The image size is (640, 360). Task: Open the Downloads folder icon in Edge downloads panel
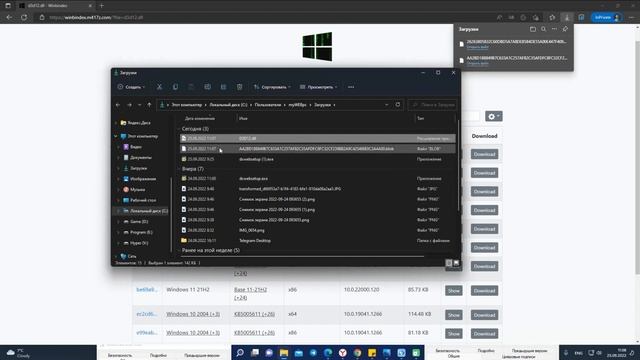533,29
